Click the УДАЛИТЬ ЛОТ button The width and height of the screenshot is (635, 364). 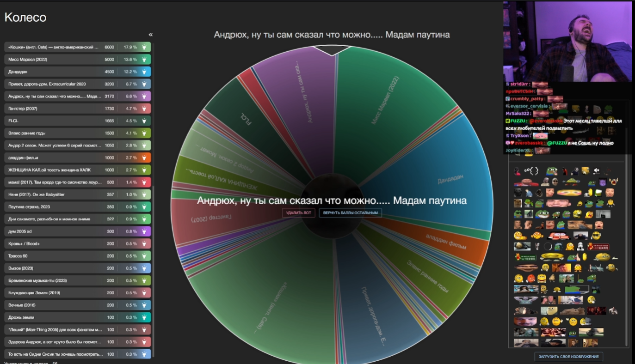click(x=299, y=213)
